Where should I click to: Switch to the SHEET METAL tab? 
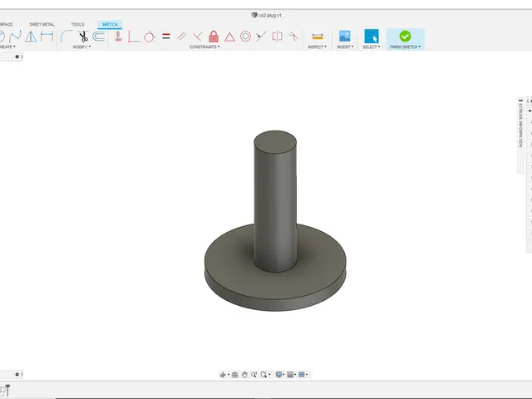click(x=42, y=24)
